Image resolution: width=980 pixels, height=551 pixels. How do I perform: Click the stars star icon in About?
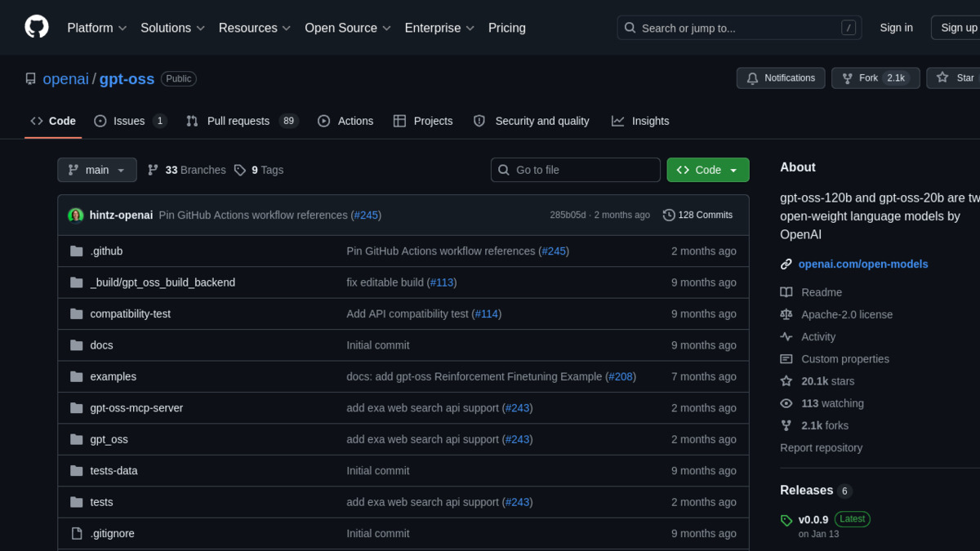pyautogui.click(x=786, y=381)
